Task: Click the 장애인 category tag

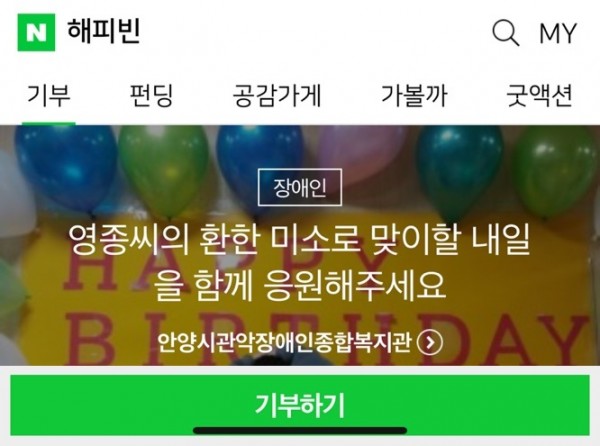Action: (300, 187)
